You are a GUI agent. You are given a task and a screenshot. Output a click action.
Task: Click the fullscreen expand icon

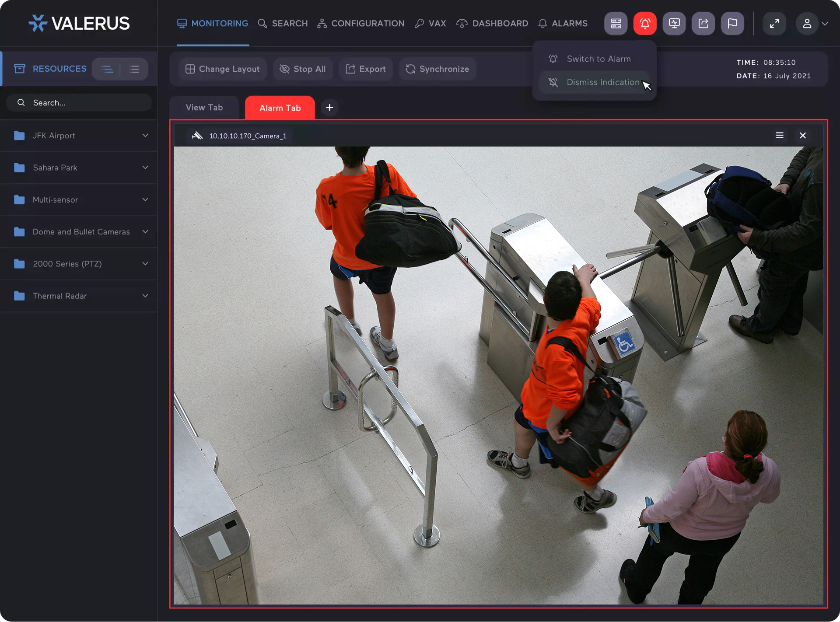click(774, 23)
